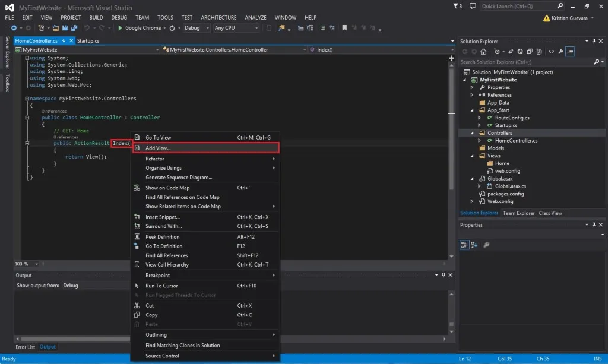Click the Alphabetical sort icon in Properties panel

(474, 245)
